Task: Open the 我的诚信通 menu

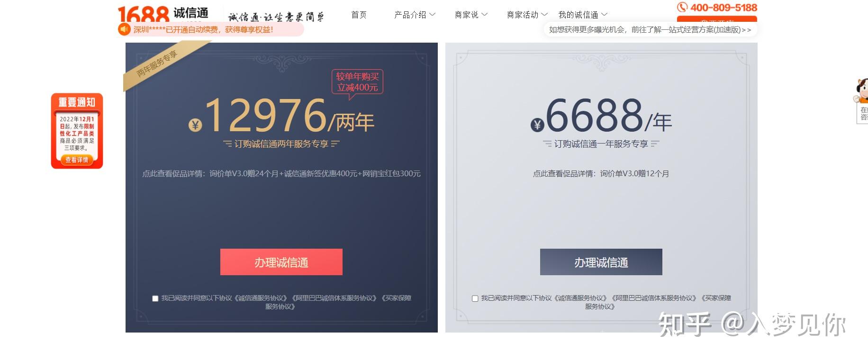Action: [x=582, y=15]
